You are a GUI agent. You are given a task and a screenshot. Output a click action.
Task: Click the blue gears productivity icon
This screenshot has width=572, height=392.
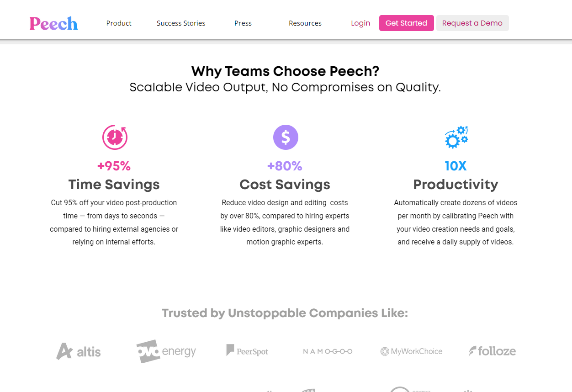456,137
